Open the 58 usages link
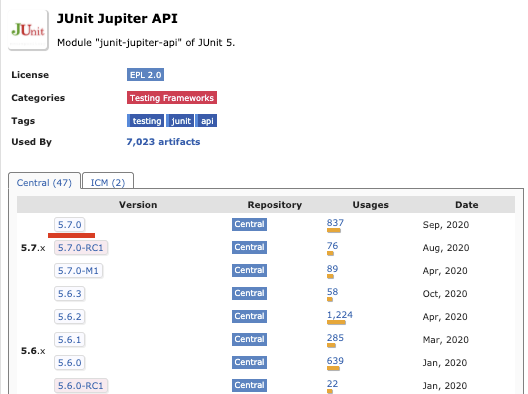 pos(332,292)
